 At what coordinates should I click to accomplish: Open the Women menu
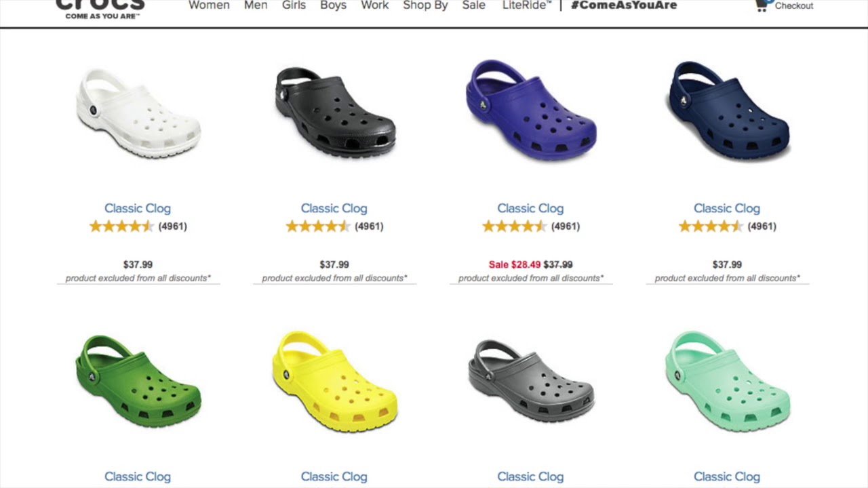pyautogui.click(x=209, y=5)
